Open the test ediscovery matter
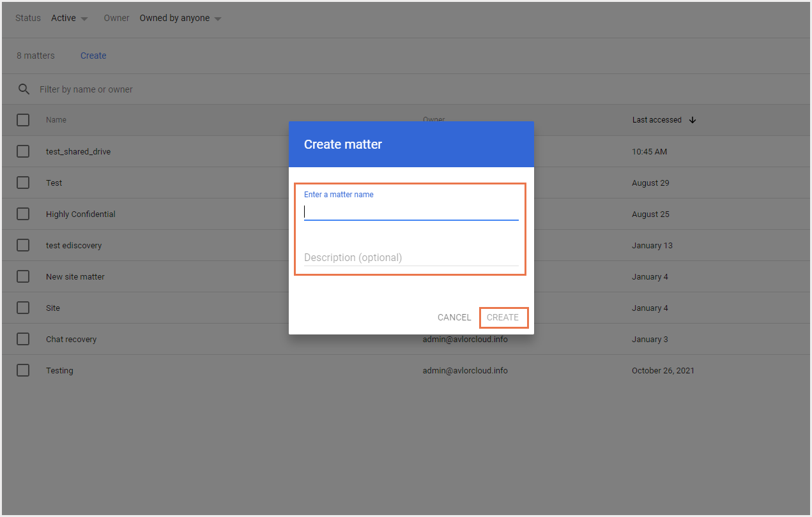 (74, 245)
